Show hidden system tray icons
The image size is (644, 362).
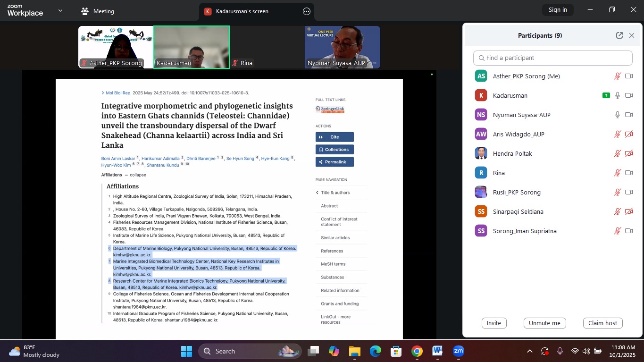[529, 351]
